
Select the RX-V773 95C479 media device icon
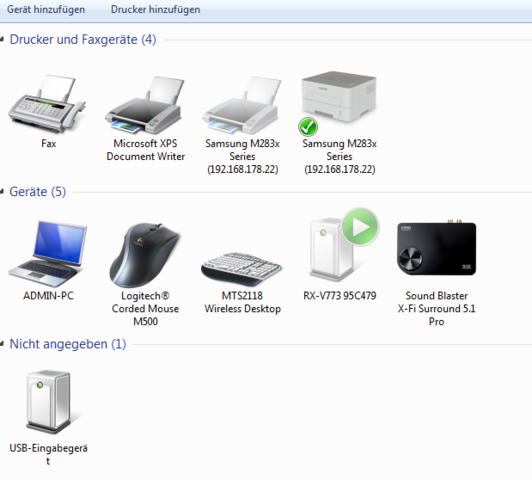click(343, 245)
